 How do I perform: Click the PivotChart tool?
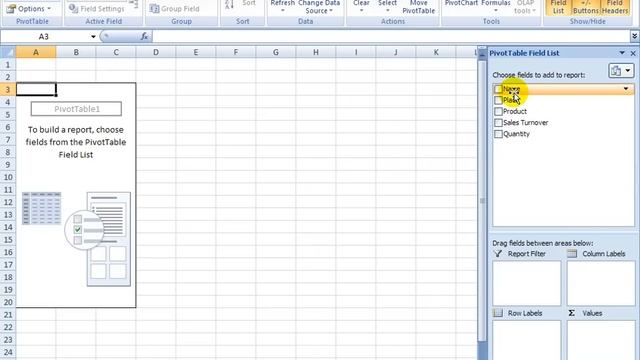461,4
